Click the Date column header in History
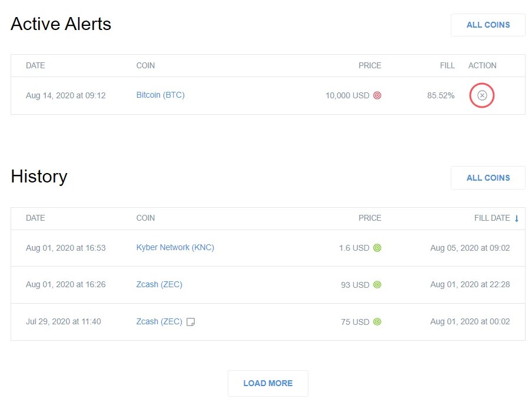The height and width of the screenshot is (402, 532). pyautogui.click(x=35, y=218)
